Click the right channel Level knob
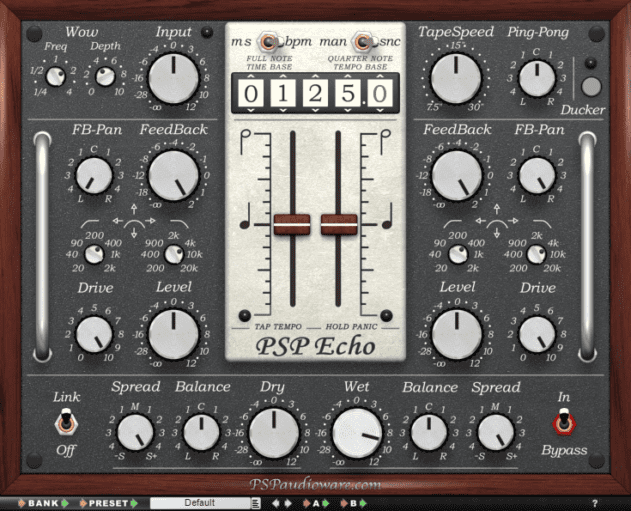The width and height of the screenshot is (631, 511). (457, 334)
